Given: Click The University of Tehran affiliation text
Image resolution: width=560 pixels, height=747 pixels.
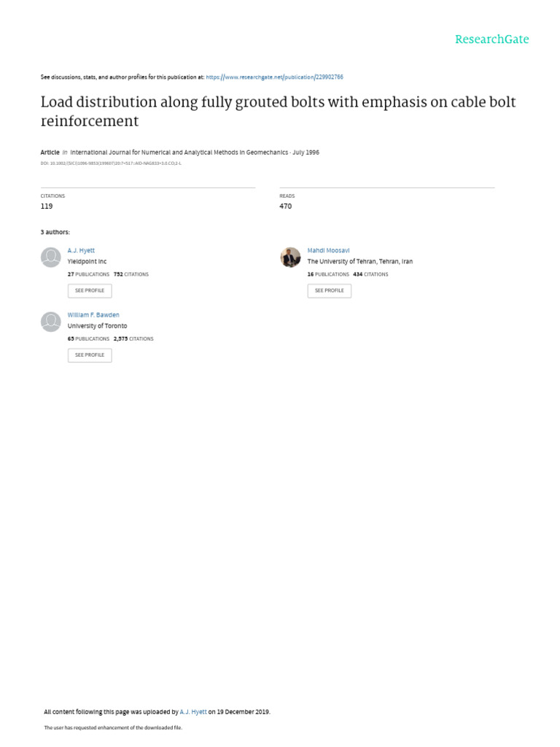Looking at the screenshot, I should 359,261.
